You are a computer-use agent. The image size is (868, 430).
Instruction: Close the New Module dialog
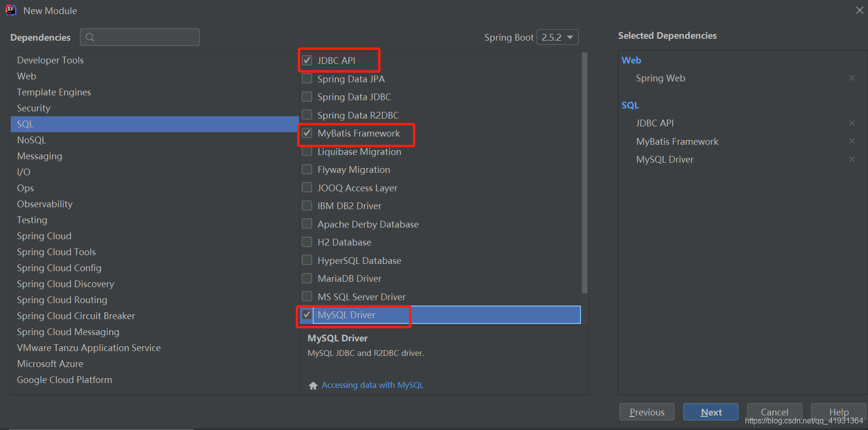click(x=859, y=10)
